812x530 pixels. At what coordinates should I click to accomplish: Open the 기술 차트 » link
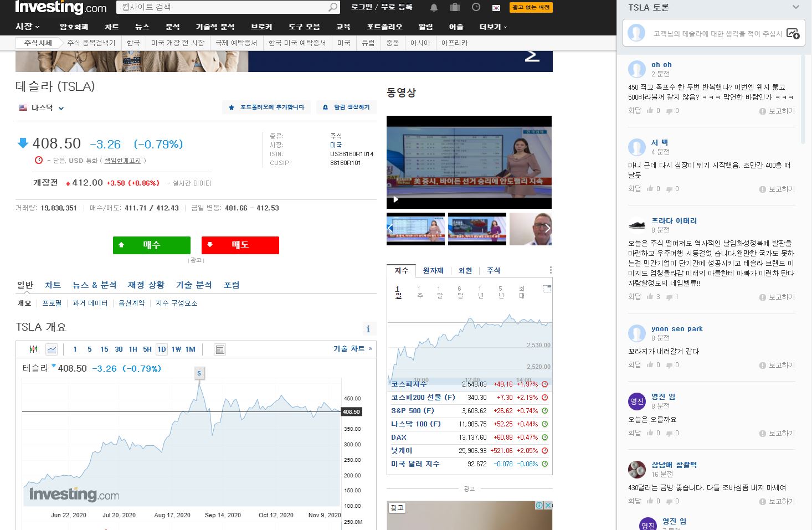click(353, 349)
